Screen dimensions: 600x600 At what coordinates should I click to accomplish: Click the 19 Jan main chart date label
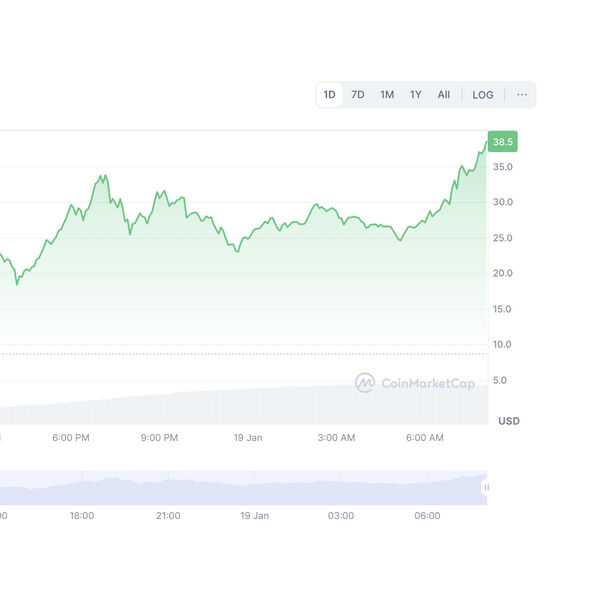click(x=247, y=438)
